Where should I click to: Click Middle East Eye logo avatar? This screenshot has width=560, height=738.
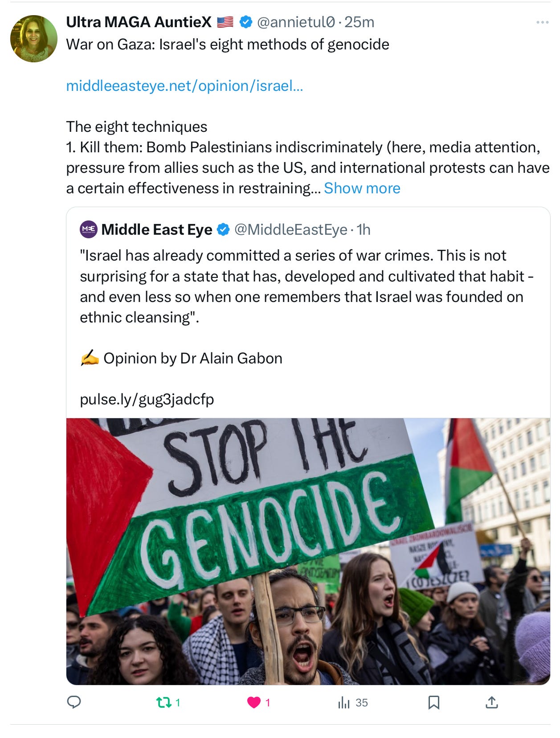(x=89, y=229)
